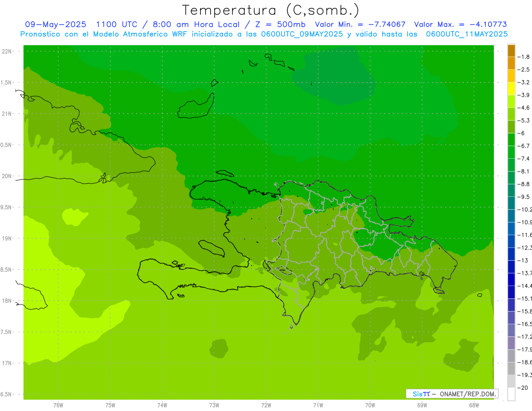
Task: Click the '22N' latitude label
Action: coord(7,51)
